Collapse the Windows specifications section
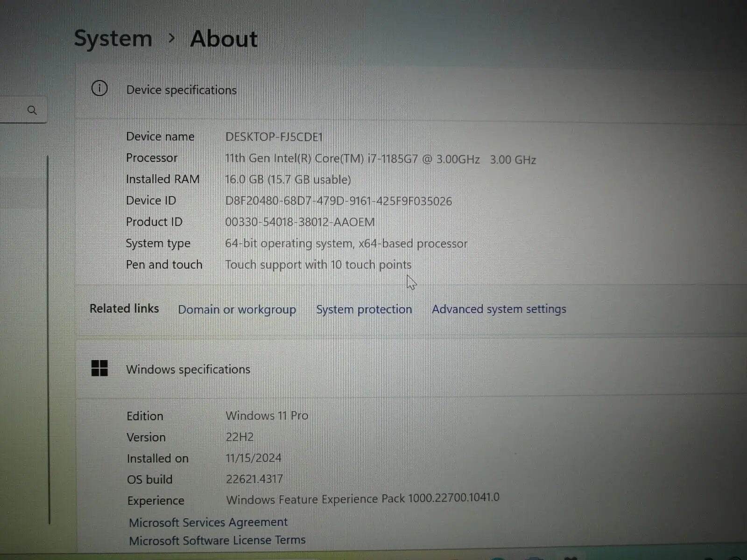 (x=188, y=370)
